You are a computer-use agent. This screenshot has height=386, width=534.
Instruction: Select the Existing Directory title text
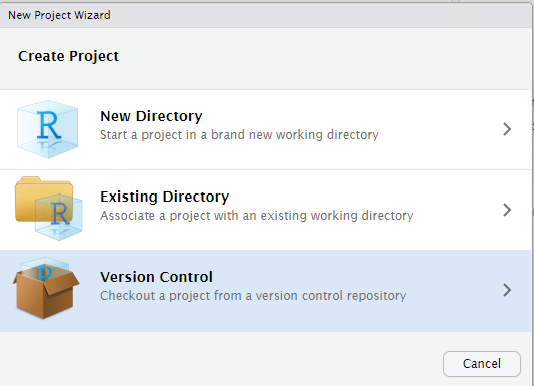(x=164, y=197)
